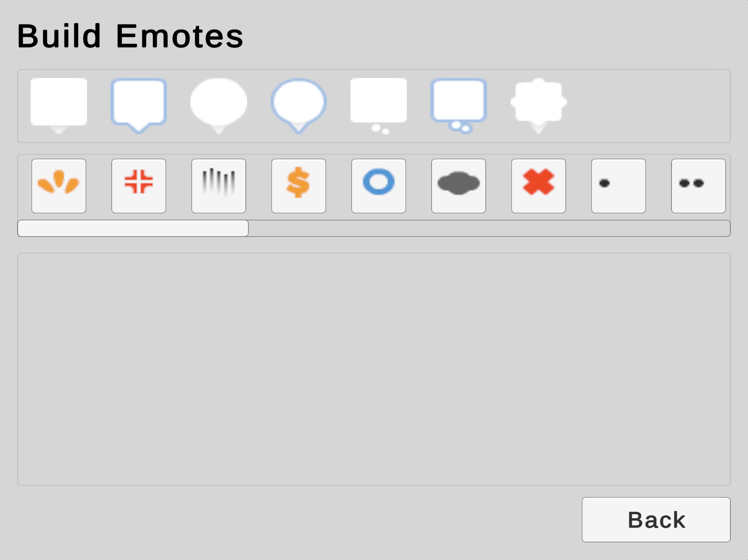
Task: Pick the plain round speech bubble
Action: point(219,103)
